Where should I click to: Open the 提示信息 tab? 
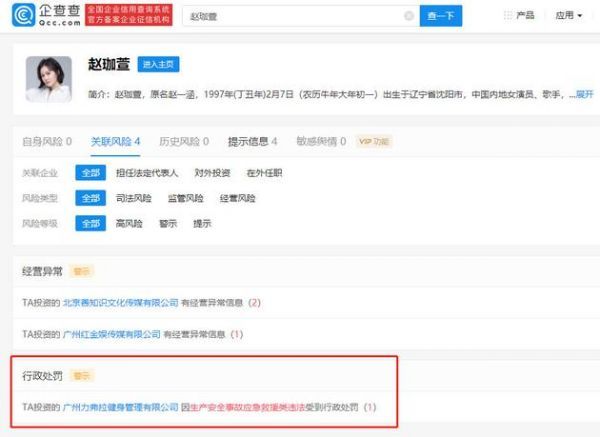(x=252, y=142)
